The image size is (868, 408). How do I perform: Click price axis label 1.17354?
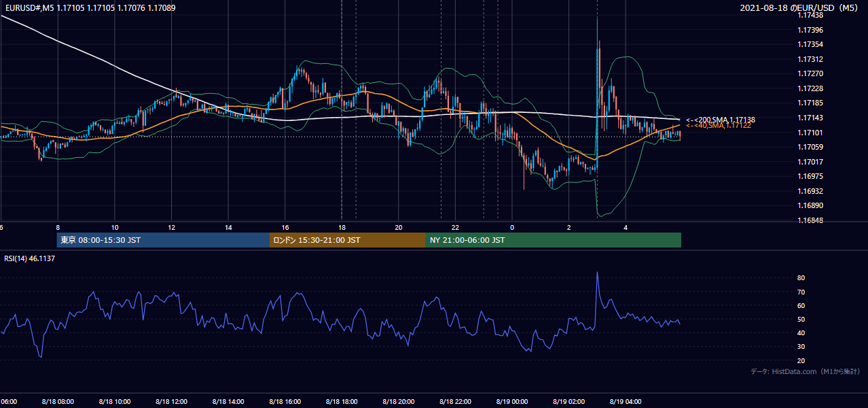pos(811,44)
